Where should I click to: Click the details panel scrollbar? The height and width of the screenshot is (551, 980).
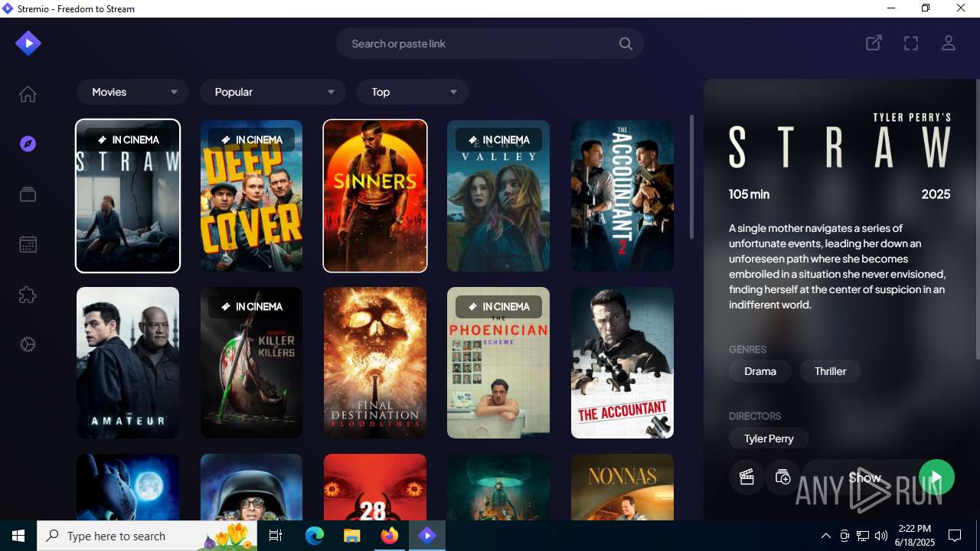977,218
